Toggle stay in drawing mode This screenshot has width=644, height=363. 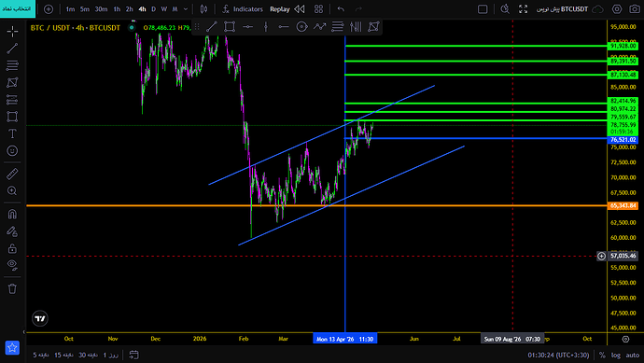tap(12, 231)
